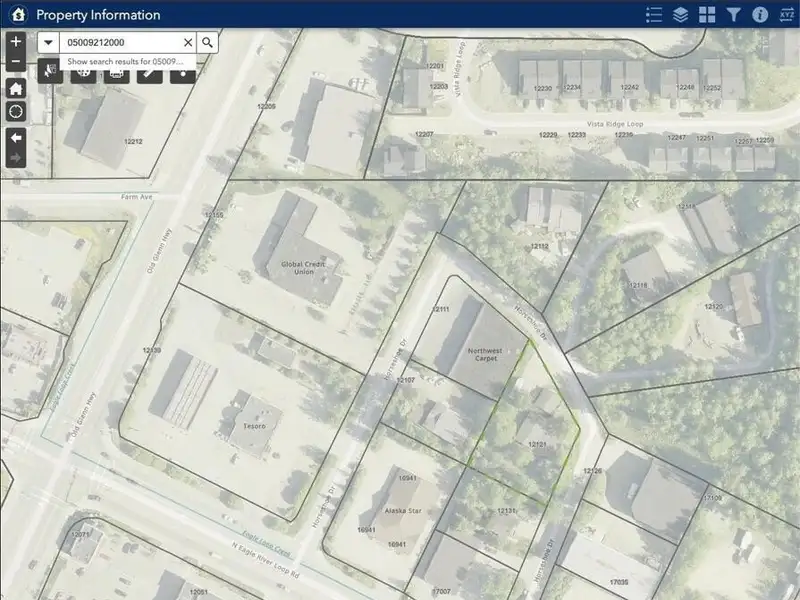Open the Print widget
The height and width of the screenshot is (600, 800).
pos(116,74)
